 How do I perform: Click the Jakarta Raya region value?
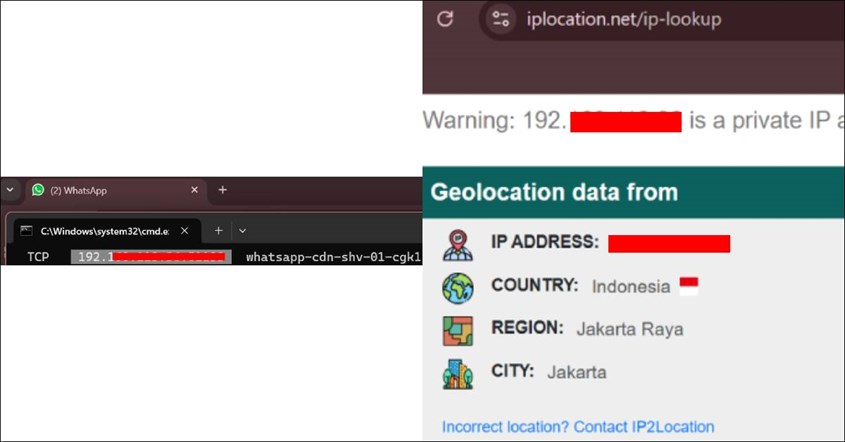tap(630, 329)
